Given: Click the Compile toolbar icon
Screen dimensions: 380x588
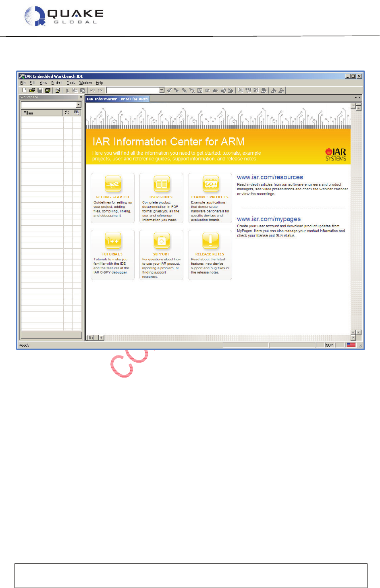Looking at the screenshot, I should [x=240, y=90].
